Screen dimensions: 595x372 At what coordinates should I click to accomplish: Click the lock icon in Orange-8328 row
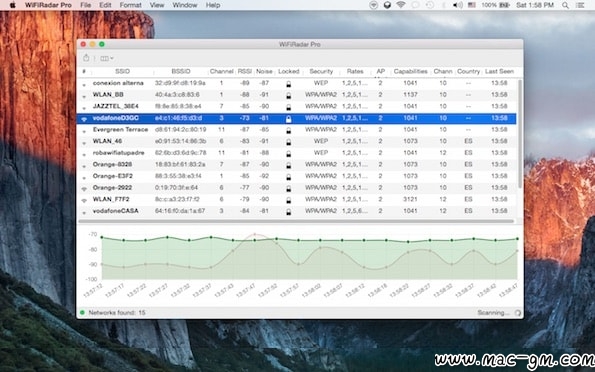tap(288, 166)
